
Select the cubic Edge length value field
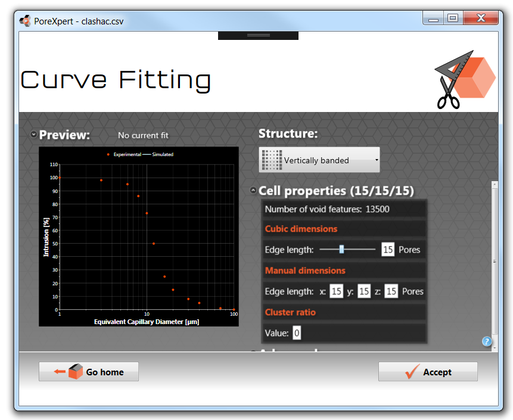coord(388,250)
